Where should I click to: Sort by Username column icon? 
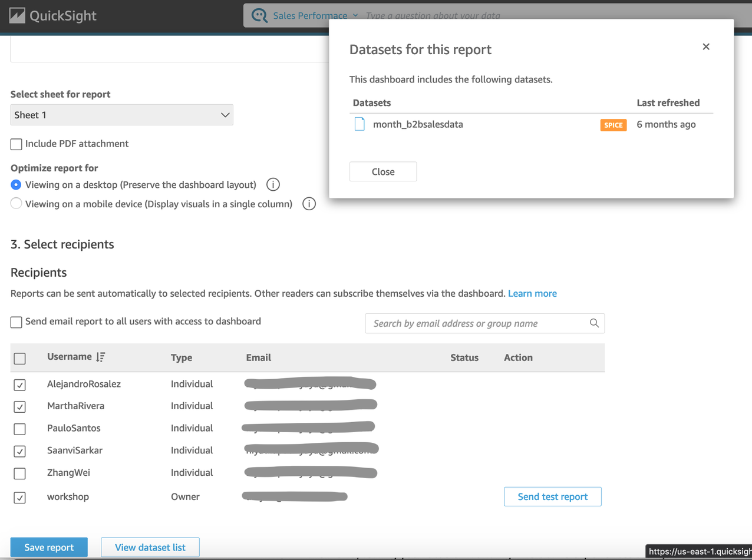click(x=101, y=357)
